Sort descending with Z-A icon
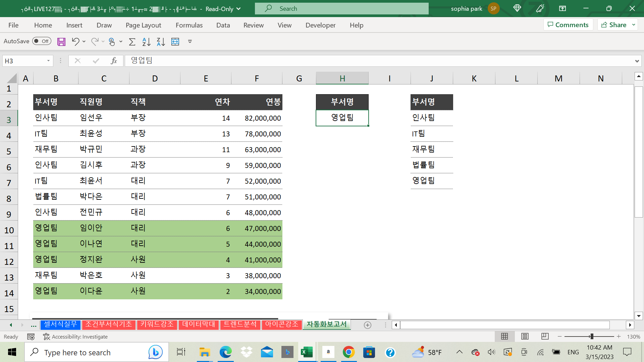Screen dimensions: 644x362 (161, 42)
